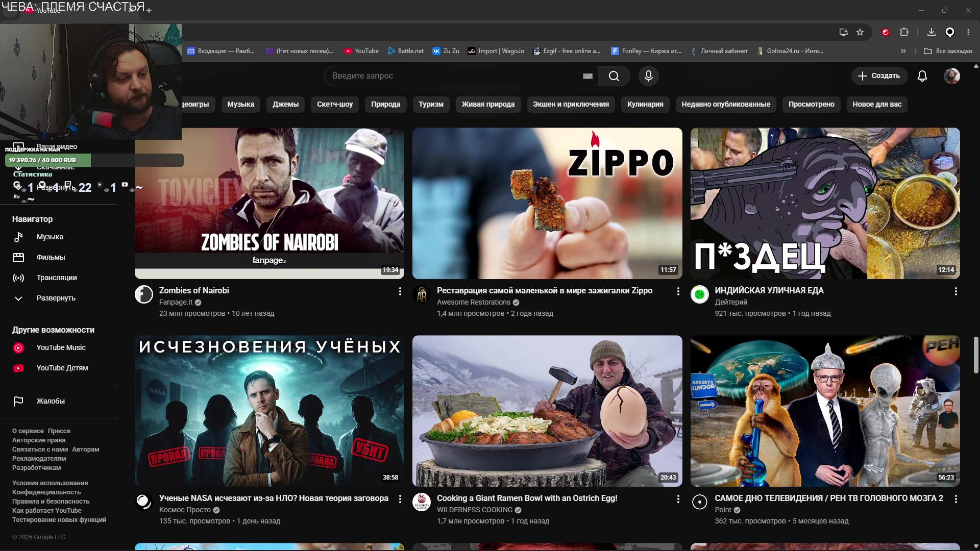
Task: Bookmark this page with the star icon
Action: pos(860,32)
